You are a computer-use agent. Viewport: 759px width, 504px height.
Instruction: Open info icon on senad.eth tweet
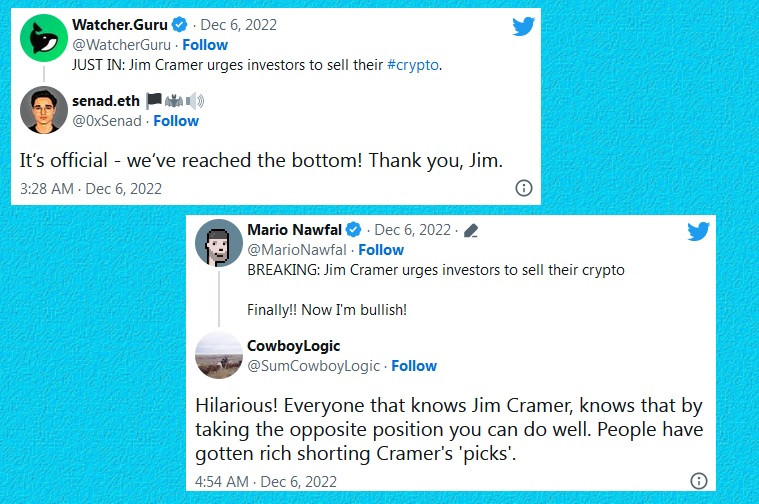523,188
